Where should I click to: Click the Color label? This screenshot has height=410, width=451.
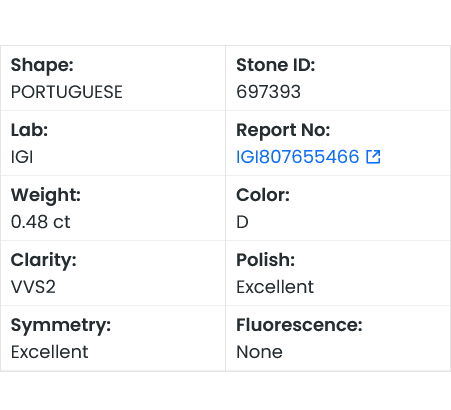pos(263,195)
